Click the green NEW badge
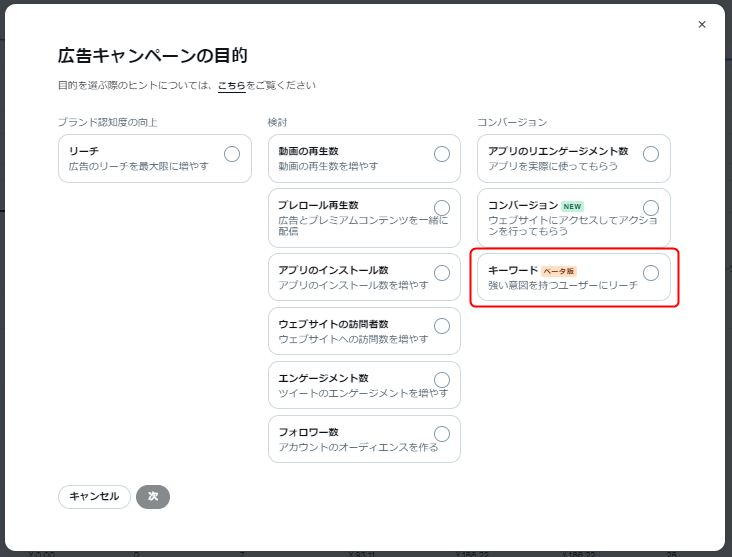 pyautogui.click(x=572, y=206)
